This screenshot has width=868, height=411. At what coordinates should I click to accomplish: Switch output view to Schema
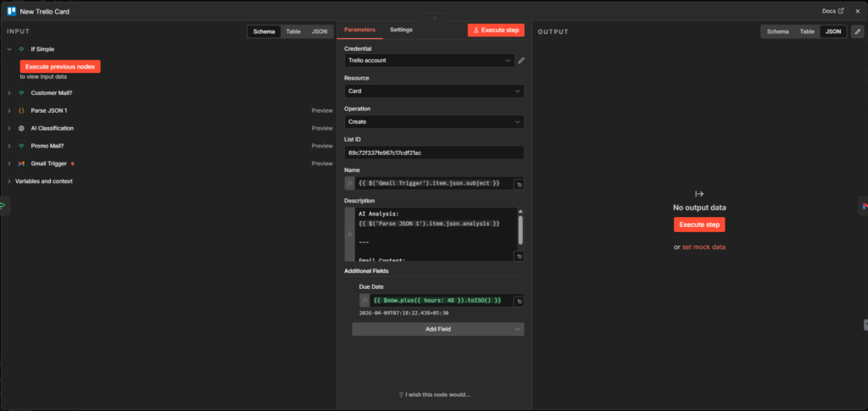[x=778, y=31]
